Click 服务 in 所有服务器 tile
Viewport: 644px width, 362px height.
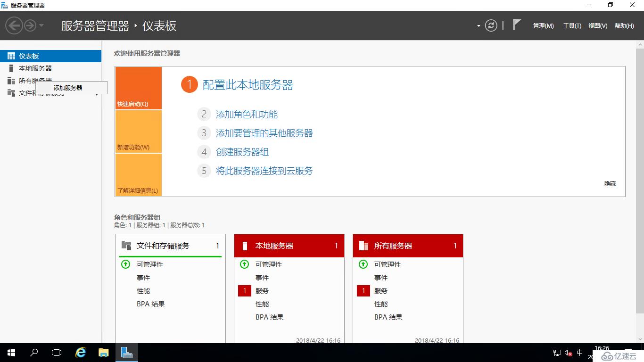click(x=381, y=291)
